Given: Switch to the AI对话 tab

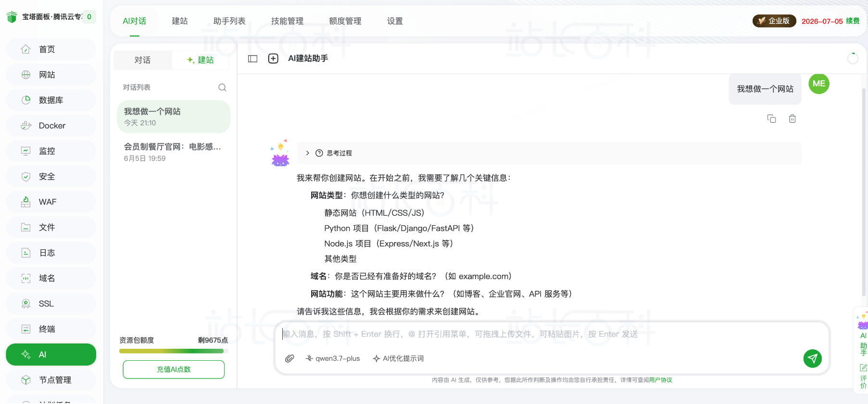Looking at the screenshot, I should pyautogui.click(x=134, y=21).
